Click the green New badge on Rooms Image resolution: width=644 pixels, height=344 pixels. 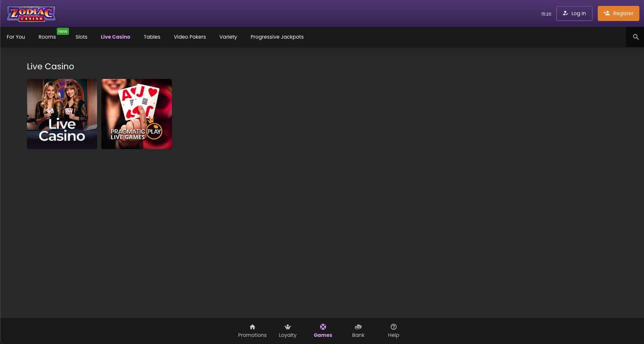point(63,32)
